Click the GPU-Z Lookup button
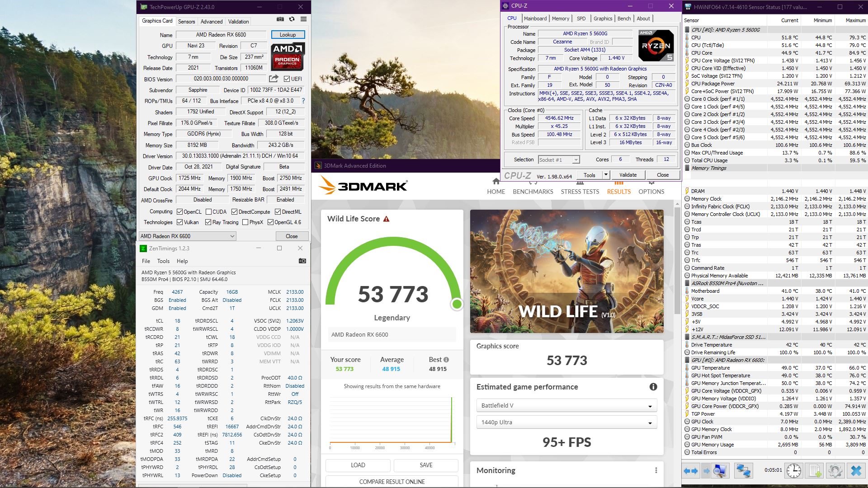 click(288, 35)
